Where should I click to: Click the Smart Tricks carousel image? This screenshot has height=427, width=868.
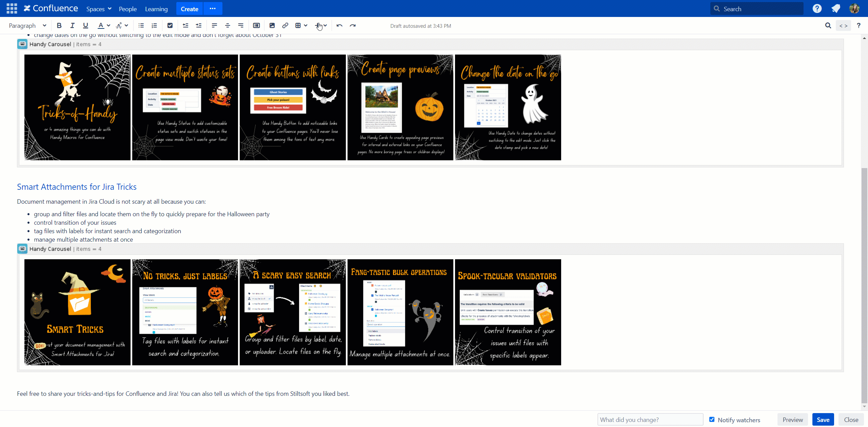point(77,312)
